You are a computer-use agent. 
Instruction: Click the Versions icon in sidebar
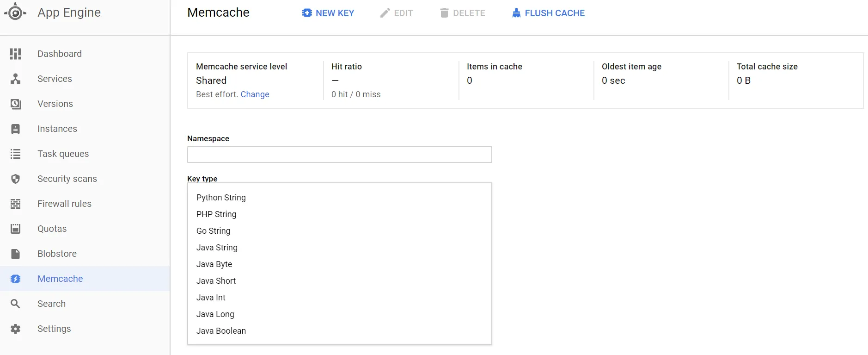(16, 104)
